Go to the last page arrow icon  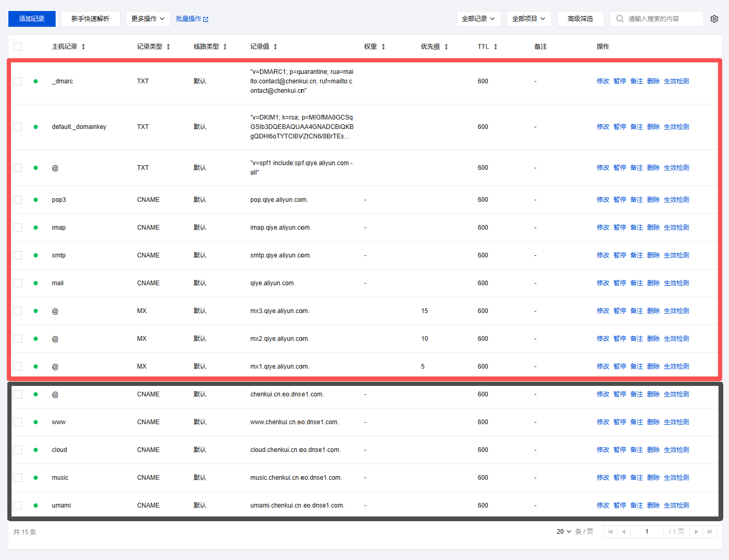[710, 532]
